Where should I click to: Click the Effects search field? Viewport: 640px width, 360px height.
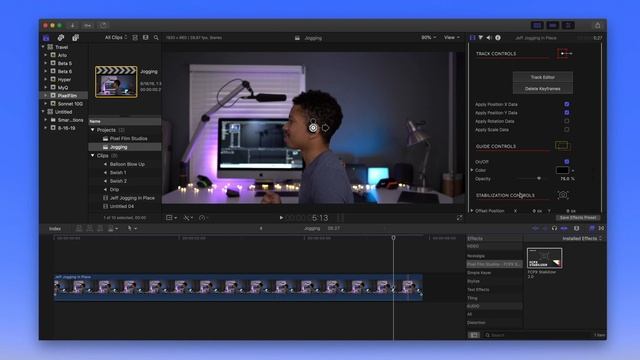tap(538, 335)
